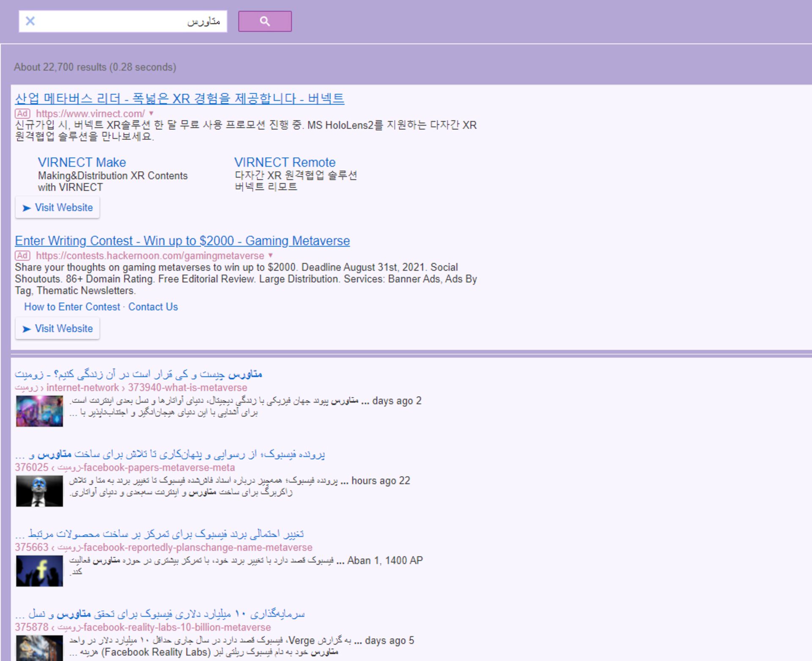
Task: Click the Ad badge on the VIRNECT result
Action: click(x=23, y=113)
